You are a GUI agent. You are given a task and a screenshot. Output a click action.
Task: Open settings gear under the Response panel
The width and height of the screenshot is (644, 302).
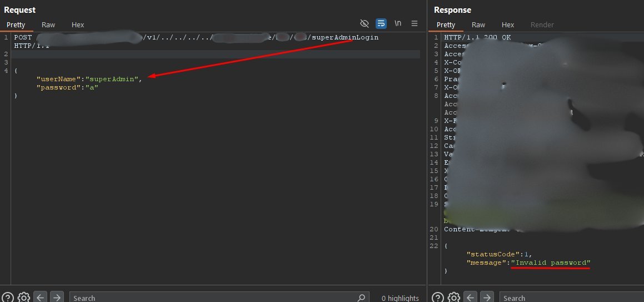click(x=454, y=298)
